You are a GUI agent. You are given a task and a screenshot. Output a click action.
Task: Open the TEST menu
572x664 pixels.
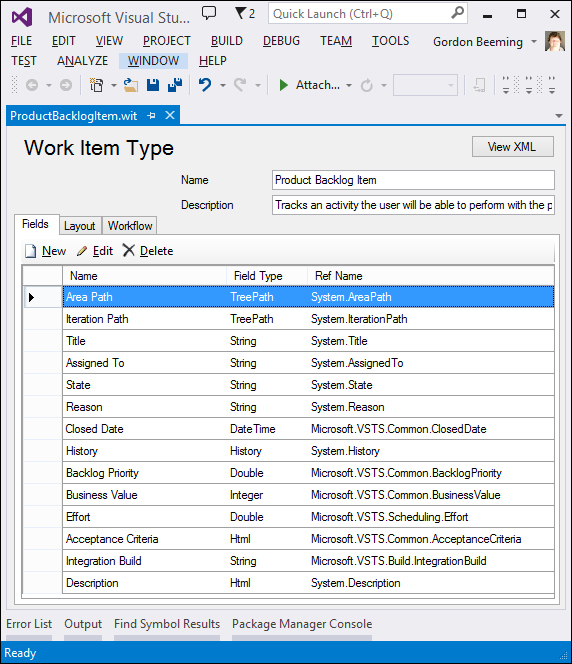[x=24, y=61]
